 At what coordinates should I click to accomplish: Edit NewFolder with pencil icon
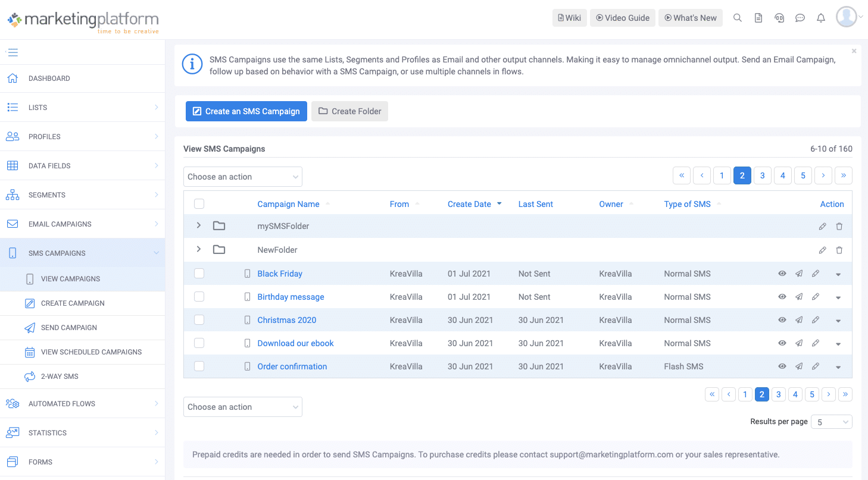(x=822, y=250)
